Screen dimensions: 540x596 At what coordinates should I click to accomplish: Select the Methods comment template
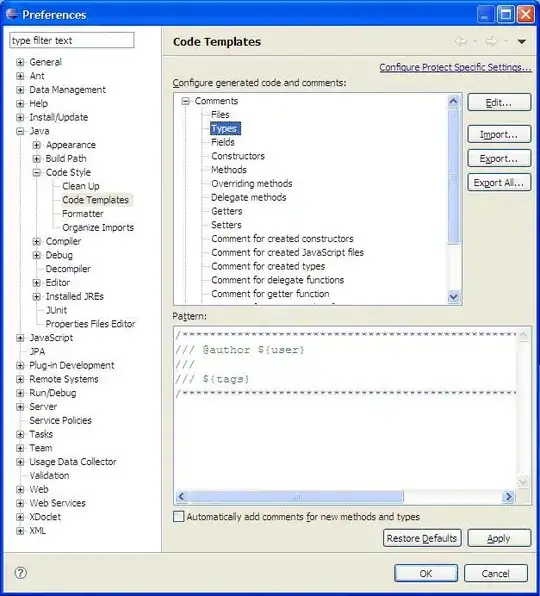click(x=229, y=170)
